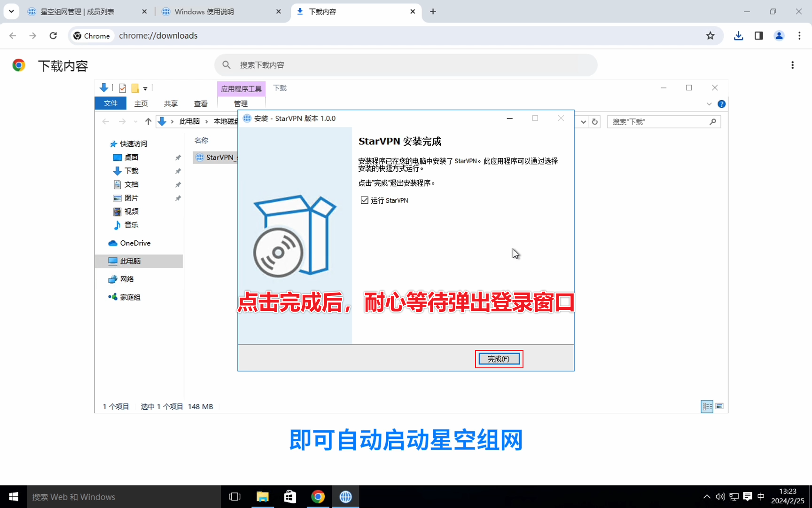Click Explorer back navigation arrow
Viewport: 812px width, 508px height.
[x=106, y=121]
